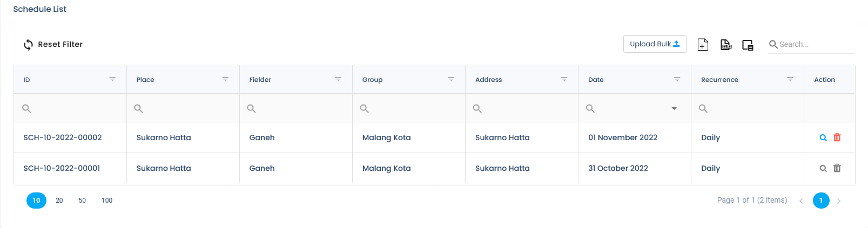Screen dimensions: 868x228
Task: Delete schedule SCH-10-2022-00001 with trash icon
Action: pos(837,168)
